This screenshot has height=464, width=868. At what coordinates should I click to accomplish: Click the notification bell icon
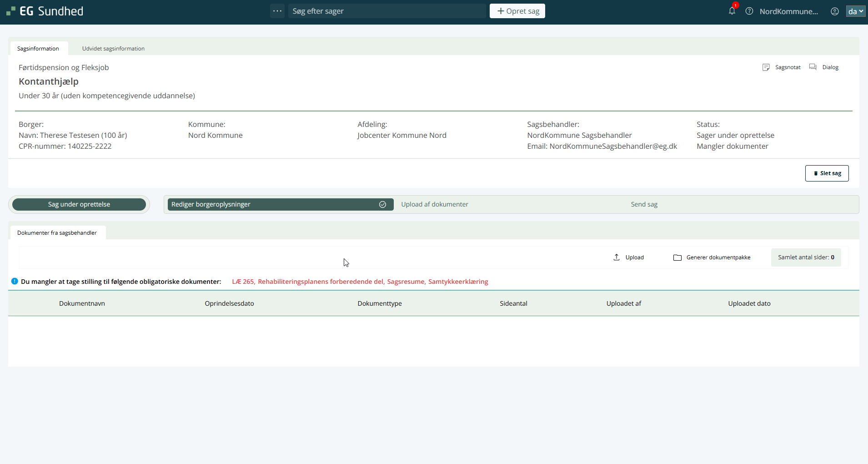tap(732, 11)
